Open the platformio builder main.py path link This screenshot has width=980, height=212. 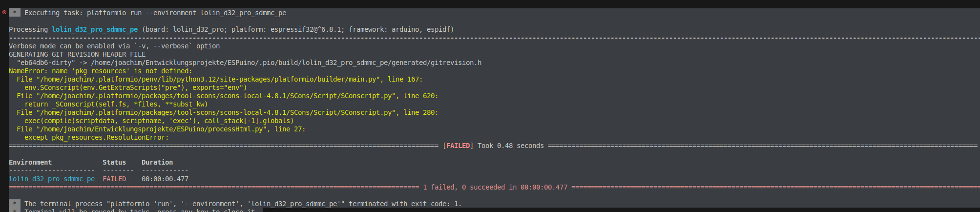(208, 79)
